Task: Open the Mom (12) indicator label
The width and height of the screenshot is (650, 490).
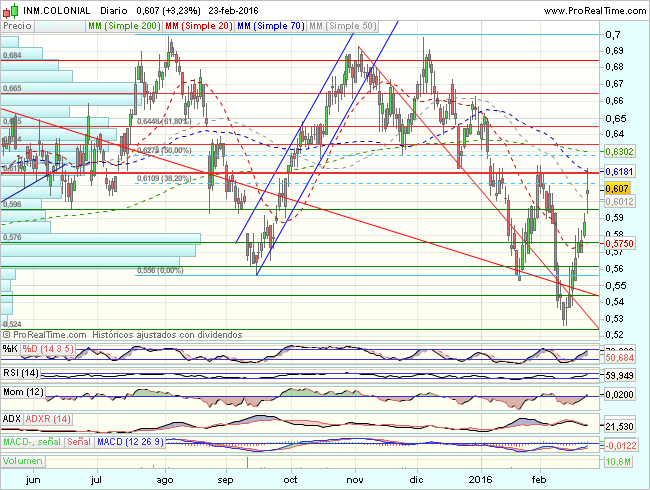Action: click(x=23, y=391)
